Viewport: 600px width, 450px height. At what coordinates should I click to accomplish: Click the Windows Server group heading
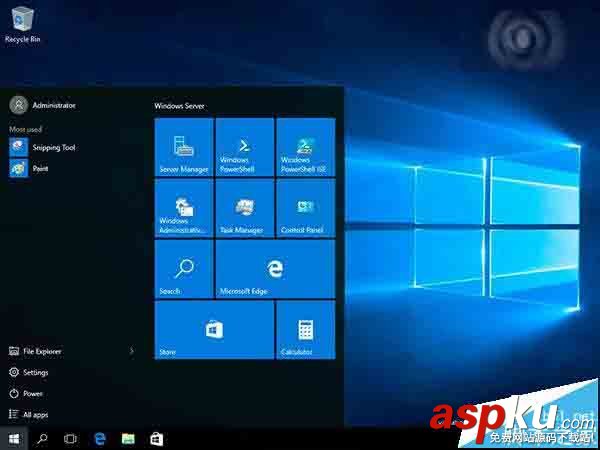(x=179, y=106)
